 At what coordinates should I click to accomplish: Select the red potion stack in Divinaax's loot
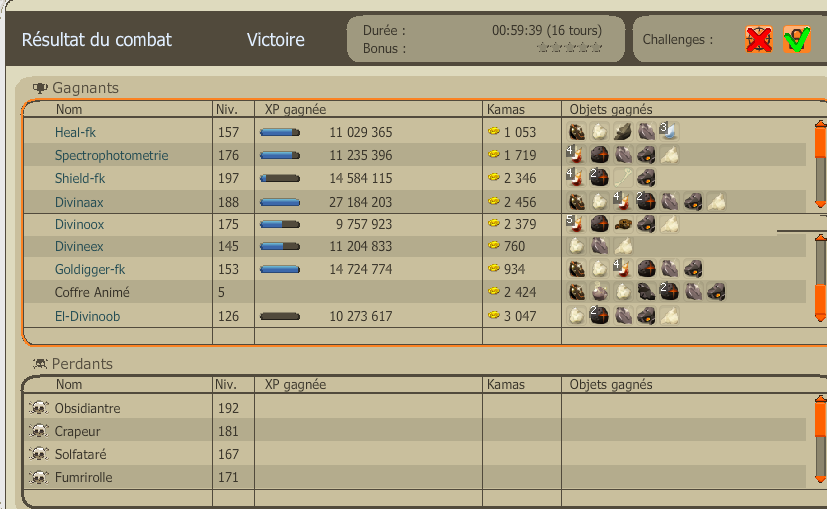point(622,201)
